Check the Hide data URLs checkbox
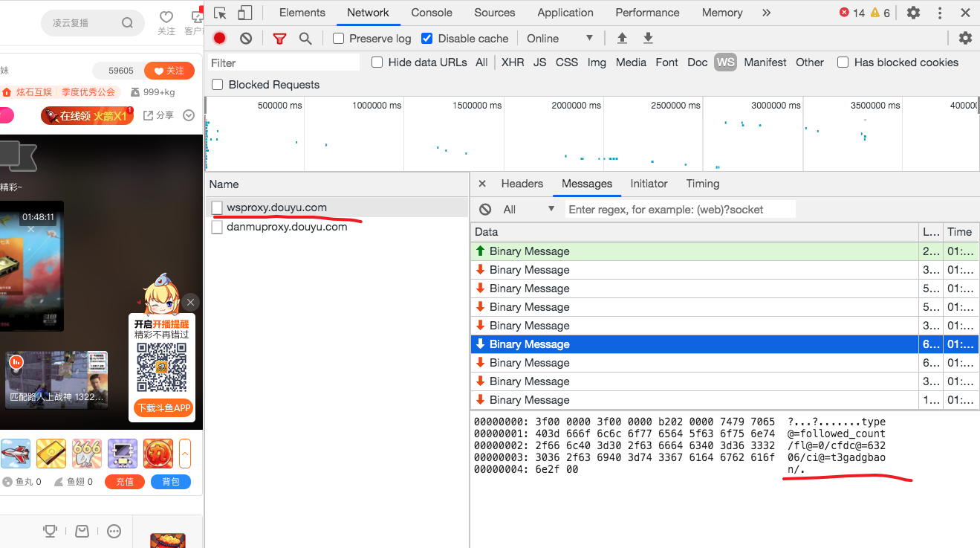980x548 pixels. pyautogui.click(x=377, y=62)
